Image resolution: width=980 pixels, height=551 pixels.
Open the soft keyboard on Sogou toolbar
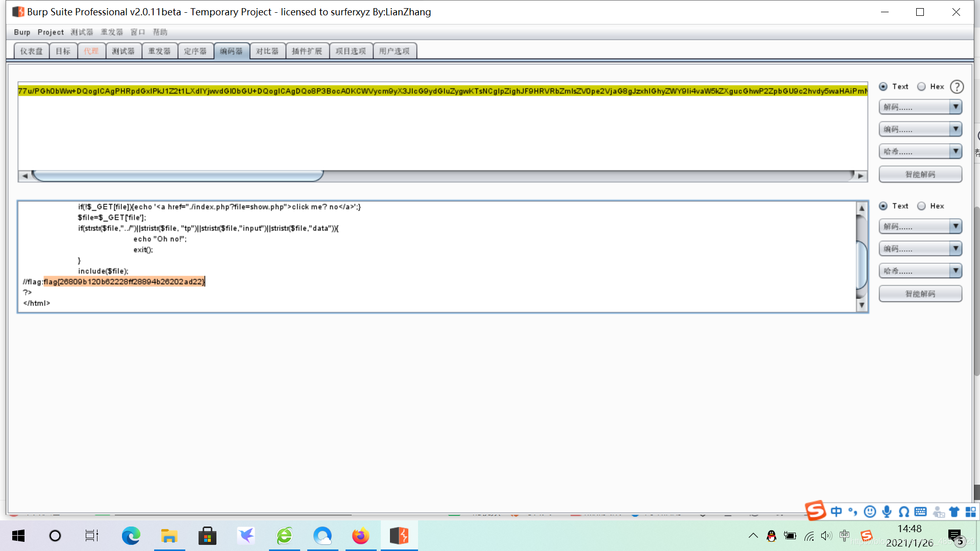click(920, 511)
